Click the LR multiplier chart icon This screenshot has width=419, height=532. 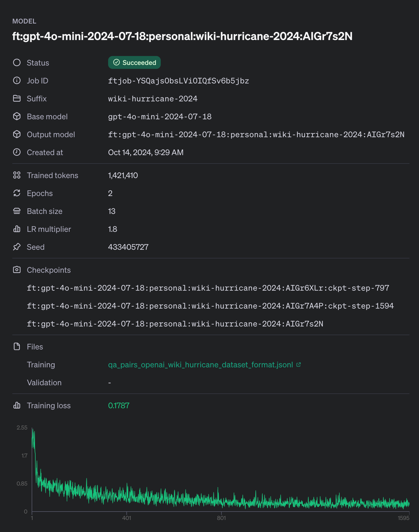17,229
